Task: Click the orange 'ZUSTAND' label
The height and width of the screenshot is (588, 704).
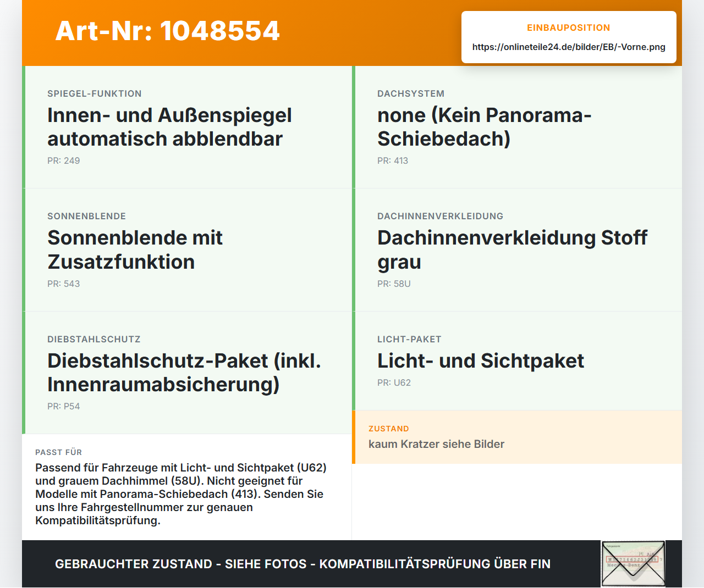Action: [x=389, y=429]
